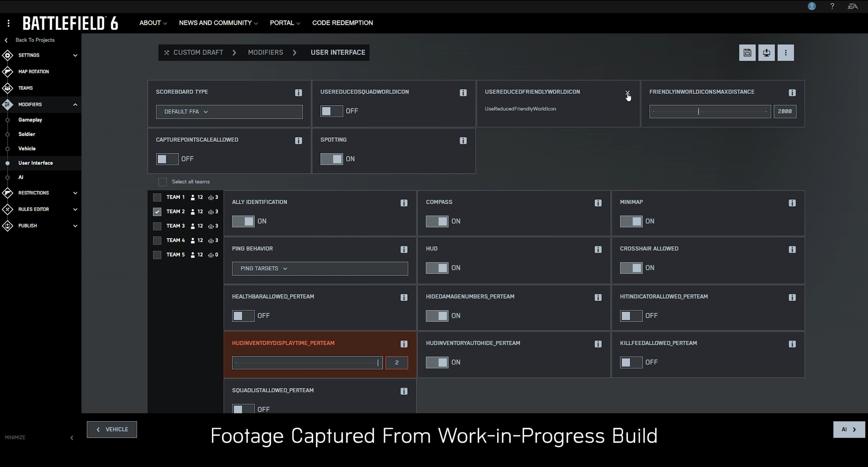
Task: Click the export/download icon button
Action: click(x=766, y=53)
